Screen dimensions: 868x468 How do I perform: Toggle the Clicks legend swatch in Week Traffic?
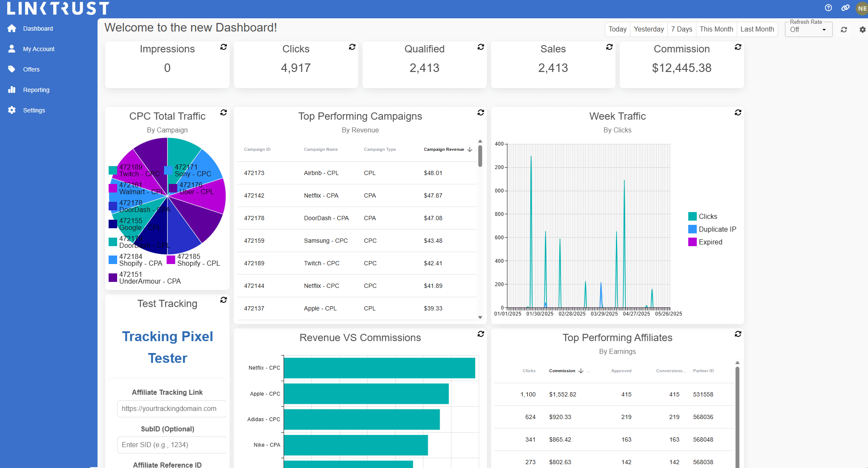[x=693, y=216]
